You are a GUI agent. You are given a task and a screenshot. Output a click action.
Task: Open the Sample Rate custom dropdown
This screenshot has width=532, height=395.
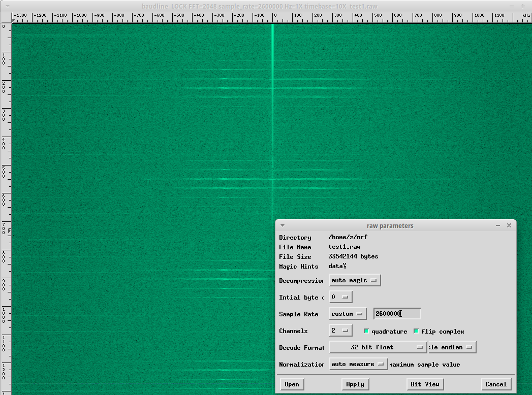(x=348, y=314)
